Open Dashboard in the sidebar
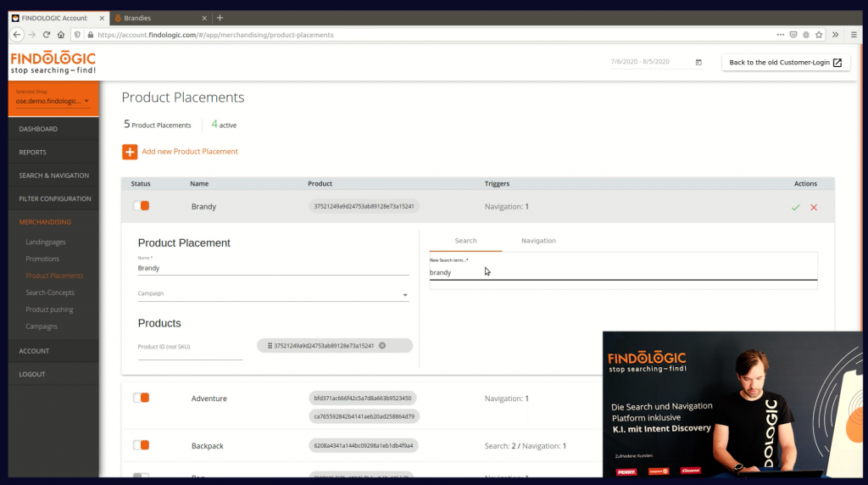Image resolution: width=868 pixels, height=485 pixels. click(38, 129)
